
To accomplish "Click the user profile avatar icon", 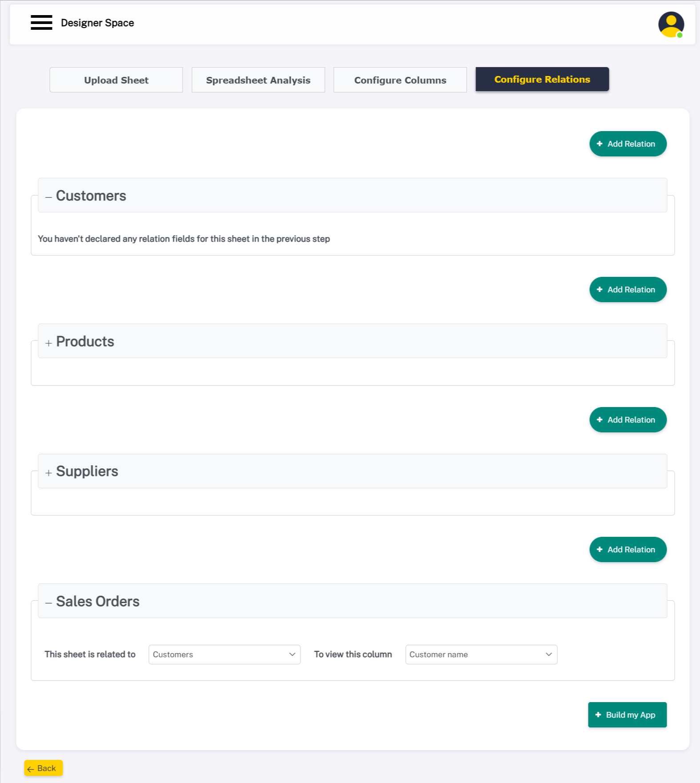I will pos(671,24).
